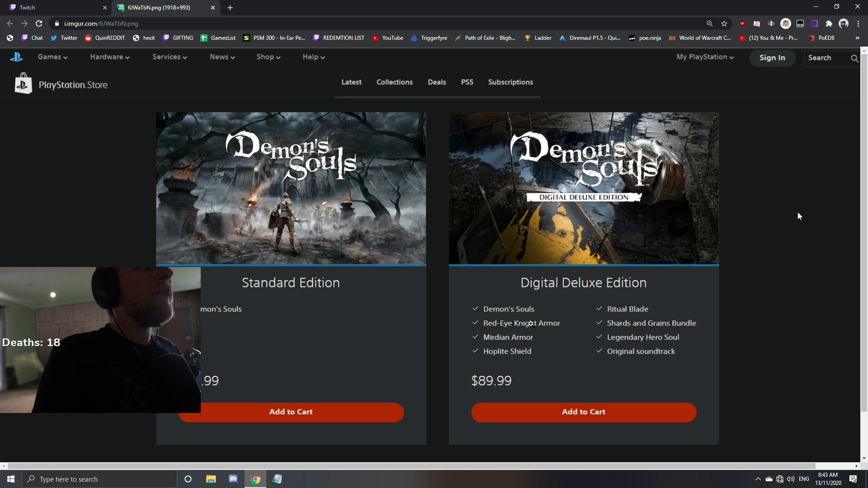This screenshot has width=868, height=488.
Task: Expand the Services menu
Action: 170,57
